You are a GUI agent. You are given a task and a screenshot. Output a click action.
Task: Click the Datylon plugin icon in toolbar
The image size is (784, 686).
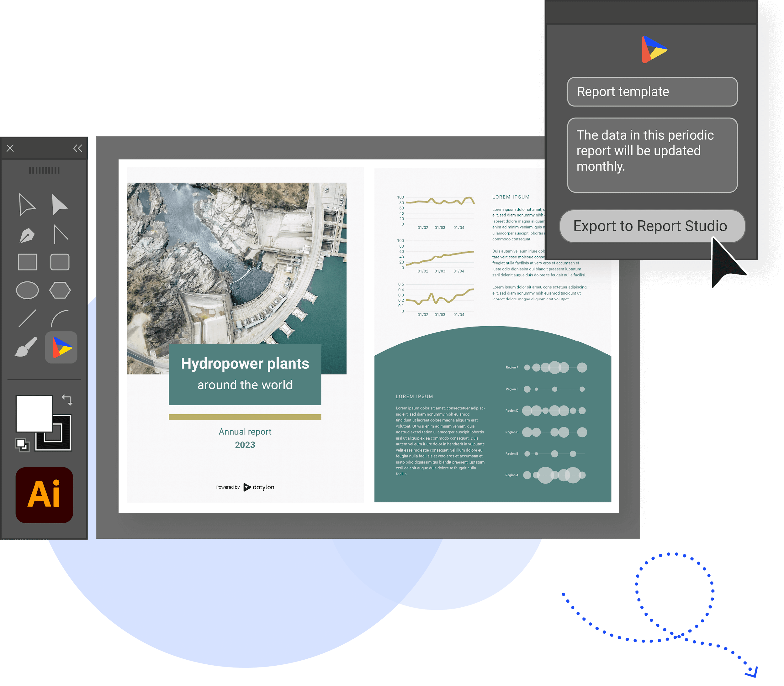(63, 347)
